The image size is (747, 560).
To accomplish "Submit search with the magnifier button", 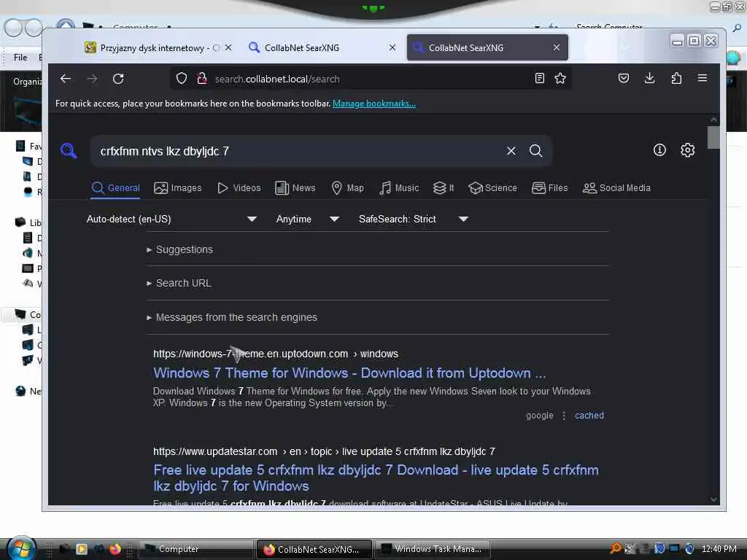I will click(x=536, y=151).
